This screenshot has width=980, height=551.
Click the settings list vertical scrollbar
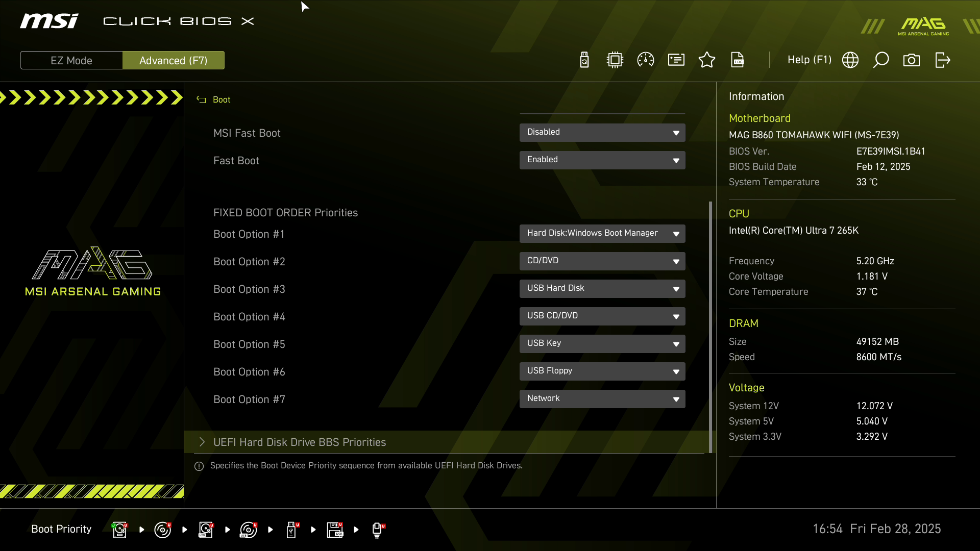[x=710, y=327]
